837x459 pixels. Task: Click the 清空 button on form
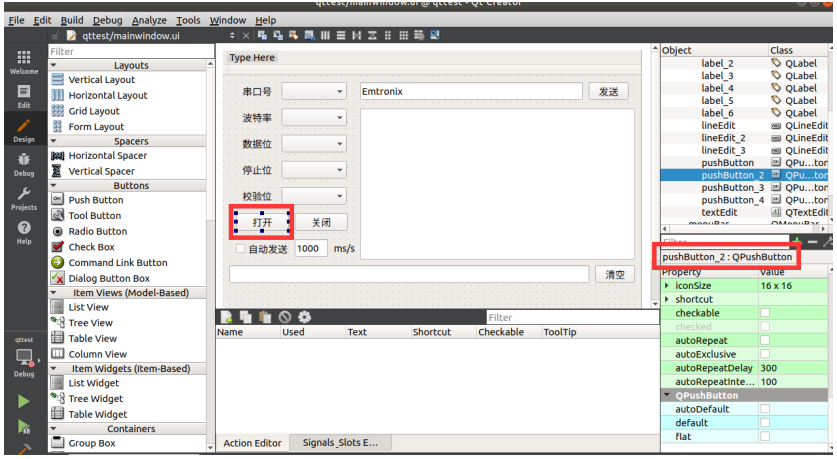[x=615, y=274]
